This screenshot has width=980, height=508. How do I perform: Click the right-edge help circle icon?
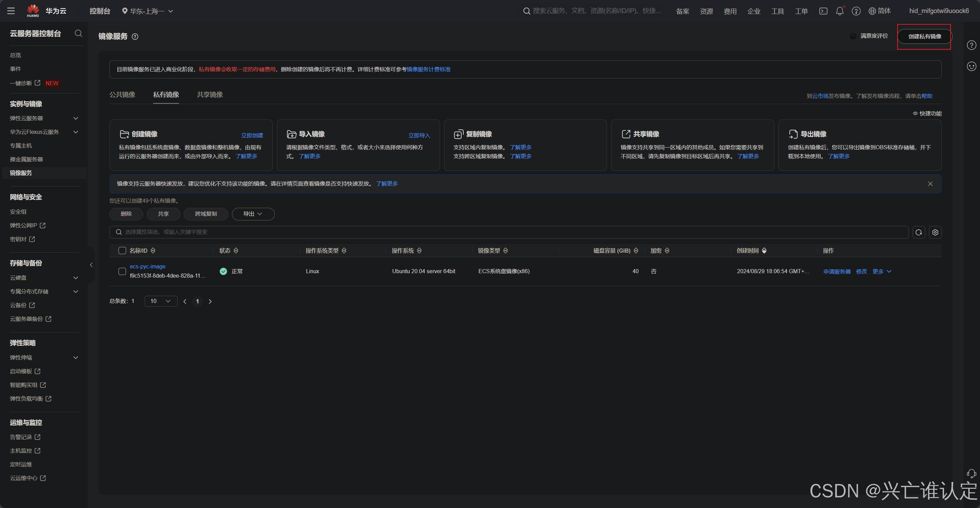(971, 45)
